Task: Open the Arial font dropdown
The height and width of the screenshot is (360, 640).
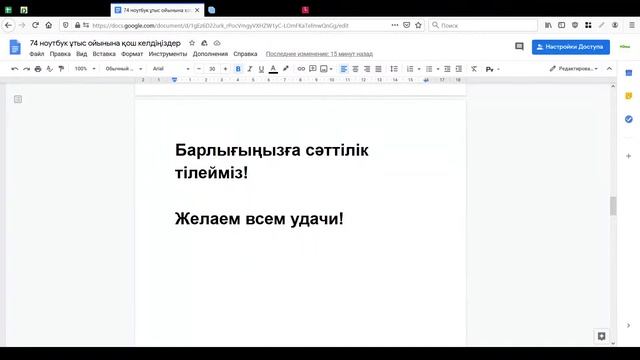Action: [171, 69]
